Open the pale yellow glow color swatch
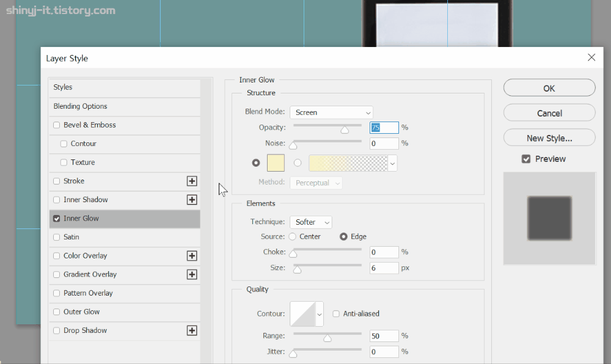The image size is (611, 364). click(276, 162)
